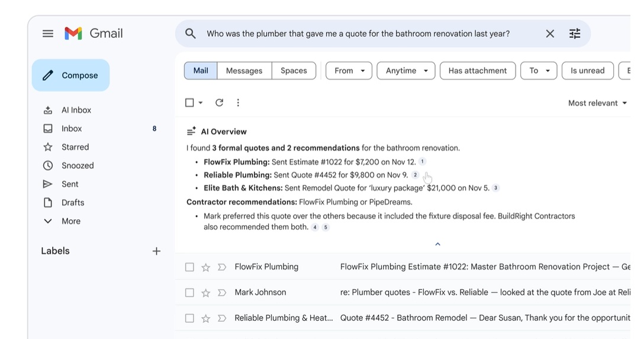The image size is (644, 339).
Task: Clear the search query with X icon
Action: coord(550,34)
